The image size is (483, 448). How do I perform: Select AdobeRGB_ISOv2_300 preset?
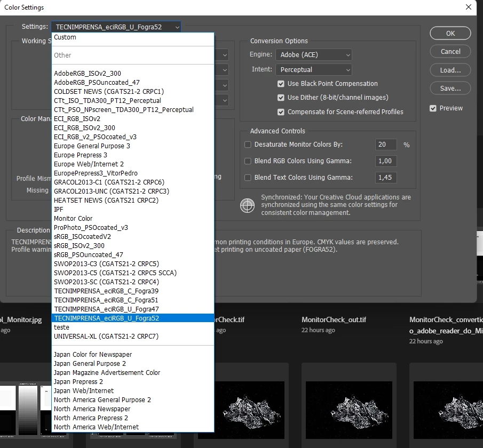point(133,74)
